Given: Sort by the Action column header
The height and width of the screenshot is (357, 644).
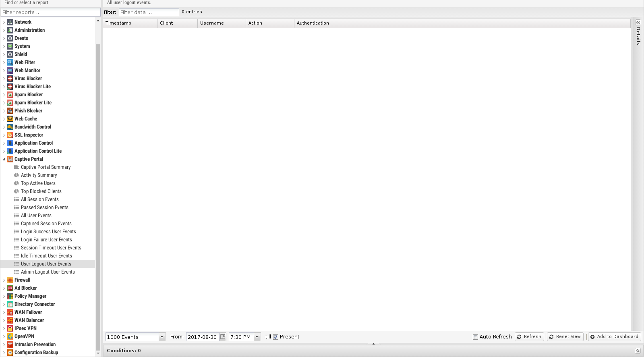Looking at the screenshot, I should click(270, 23).
